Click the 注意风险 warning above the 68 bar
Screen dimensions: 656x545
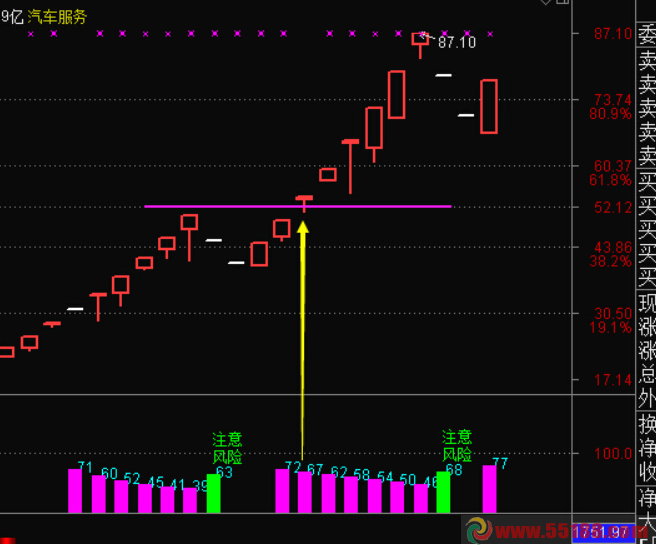coord(457,445)
